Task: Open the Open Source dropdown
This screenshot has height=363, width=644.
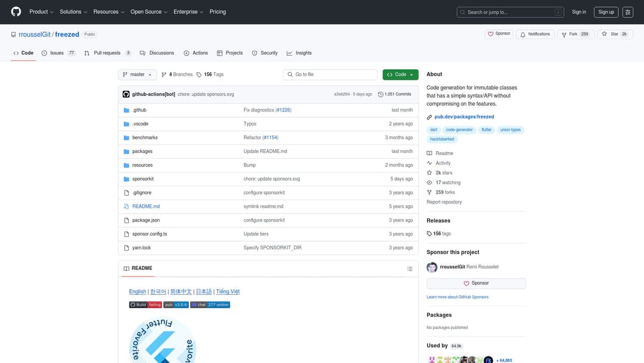Action: (148, 12)
